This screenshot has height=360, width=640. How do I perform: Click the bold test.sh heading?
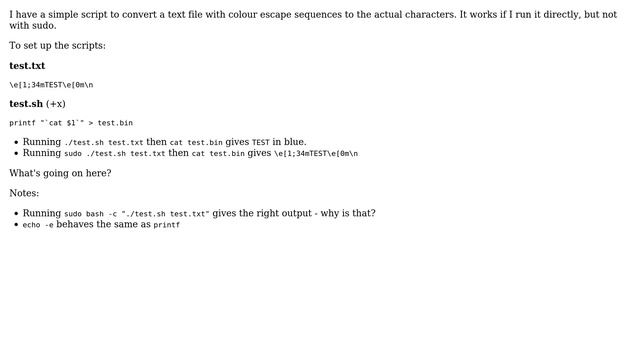pyautogui.click(x=26, y=104)
